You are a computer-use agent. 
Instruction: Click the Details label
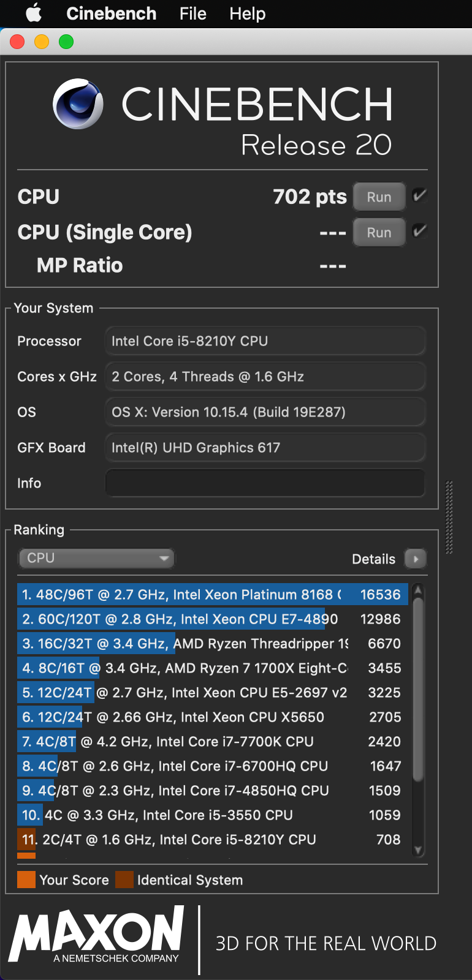coord(373,559)
